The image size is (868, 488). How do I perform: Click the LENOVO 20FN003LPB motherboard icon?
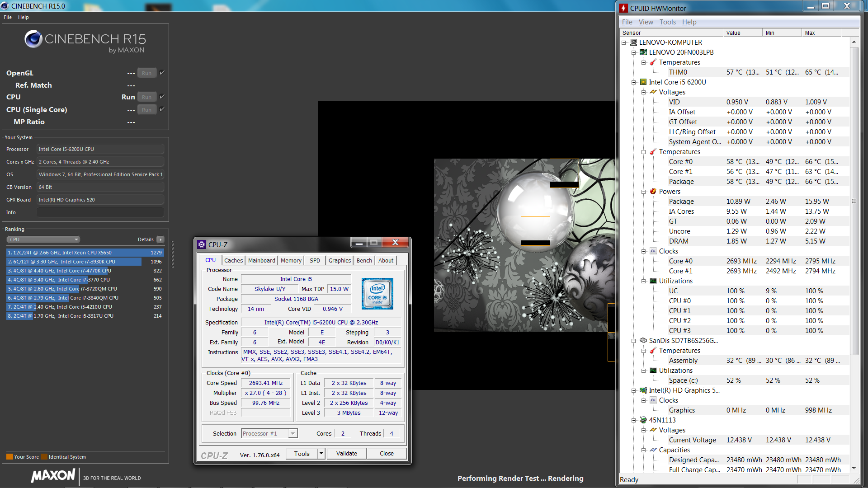click(643, 52)
